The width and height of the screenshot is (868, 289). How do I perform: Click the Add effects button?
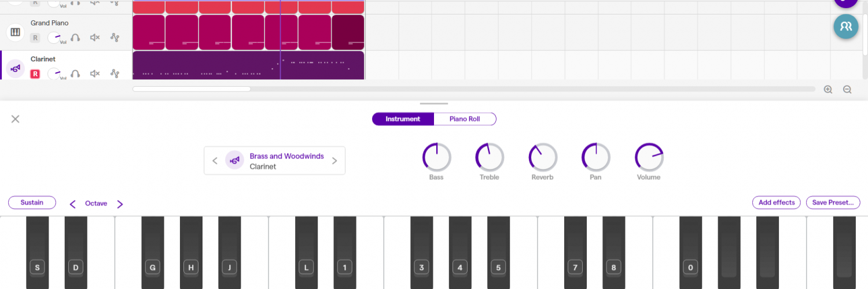click(776, 203)
